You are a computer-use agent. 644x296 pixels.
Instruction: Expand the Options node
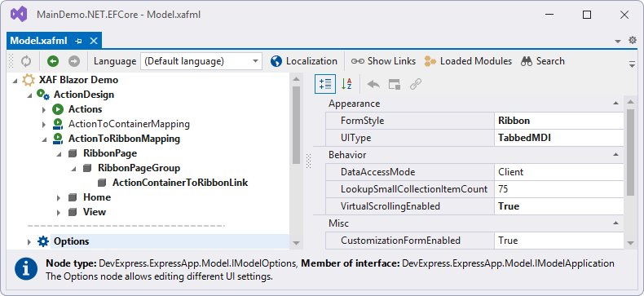tap(29, 241)
